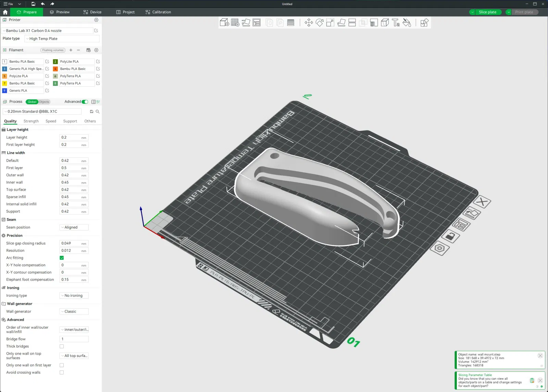Open the wall/infill order dropdown
Screen dimensions: 548x392
point(74,330)
